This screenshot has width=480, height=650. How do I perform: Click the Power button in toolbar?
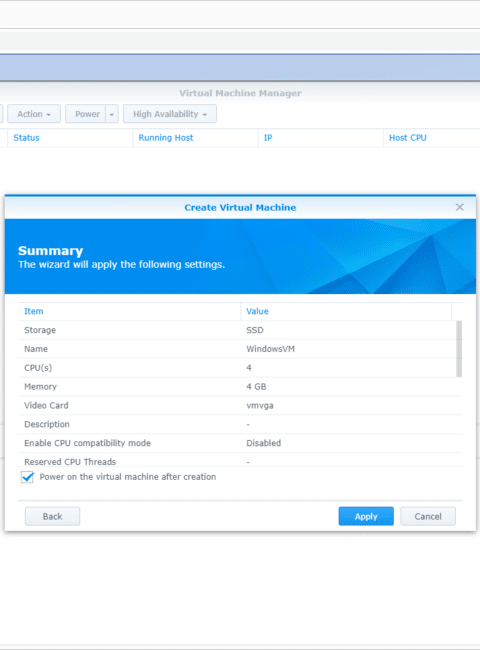[87, 114]
